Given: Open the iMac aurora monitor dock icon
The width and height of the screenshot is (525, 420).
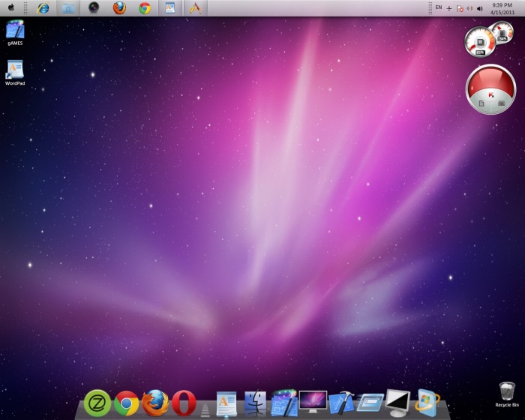Looking at the screenshot, I should click(313, 401).
